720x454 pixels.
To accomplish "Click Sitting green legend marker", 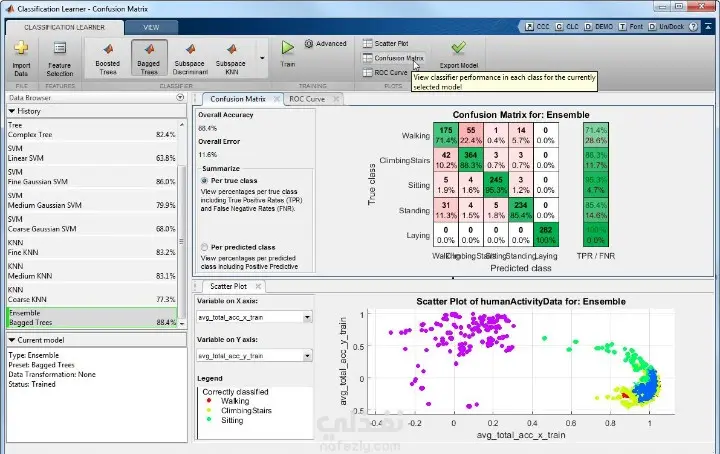I will point(209,420).
